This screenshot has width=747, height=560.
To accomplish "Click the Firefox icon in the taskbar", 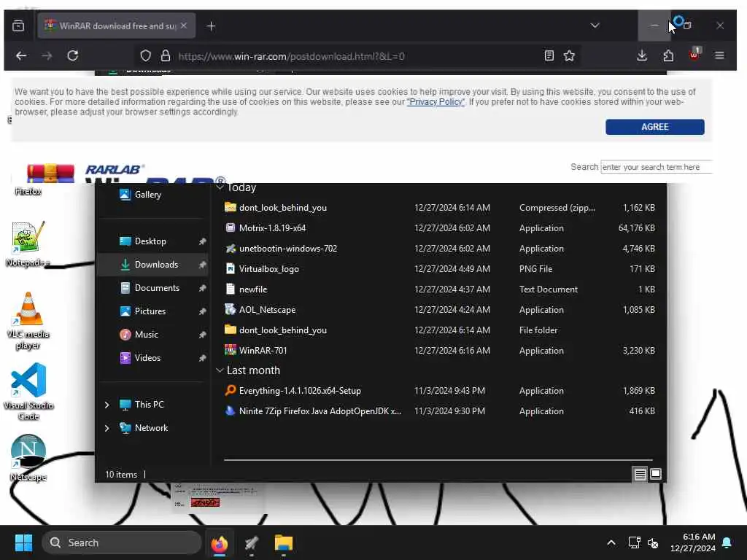I will (219, 543).
